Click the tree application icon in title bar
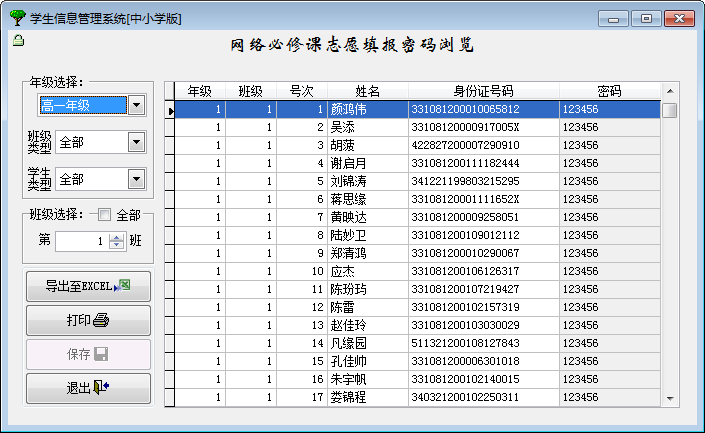This screenshot has width=705, height=433. [16, 18]
